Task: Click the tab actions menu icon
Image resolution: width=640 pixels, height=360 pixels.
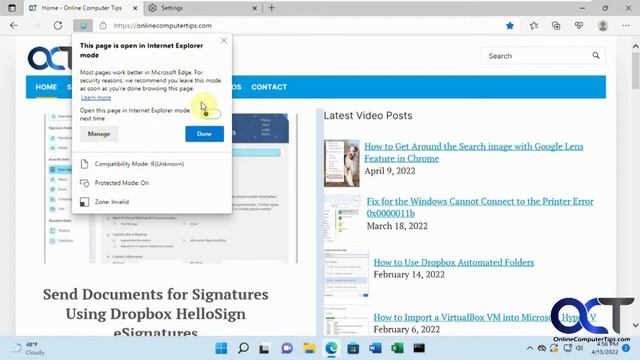Action: (x=12, y=8)
